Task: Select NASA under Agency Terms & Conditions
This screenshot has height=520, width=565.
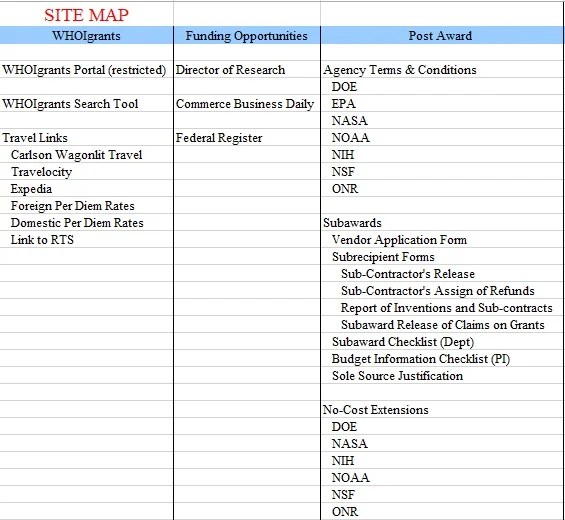Action: [350, 121]
